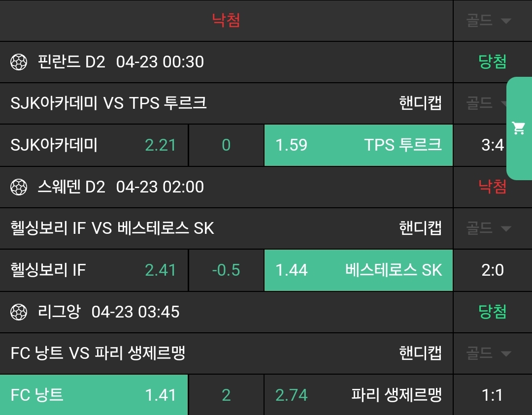The width and height of the screenshot is (532, 415).
Task: Click the -0.5 handicap value
Action: [226, 270]
